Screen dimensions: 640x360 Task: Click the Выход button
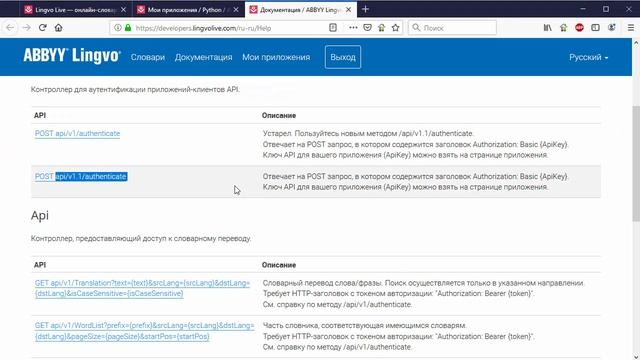pyautogui.click(x=343, y=57)
